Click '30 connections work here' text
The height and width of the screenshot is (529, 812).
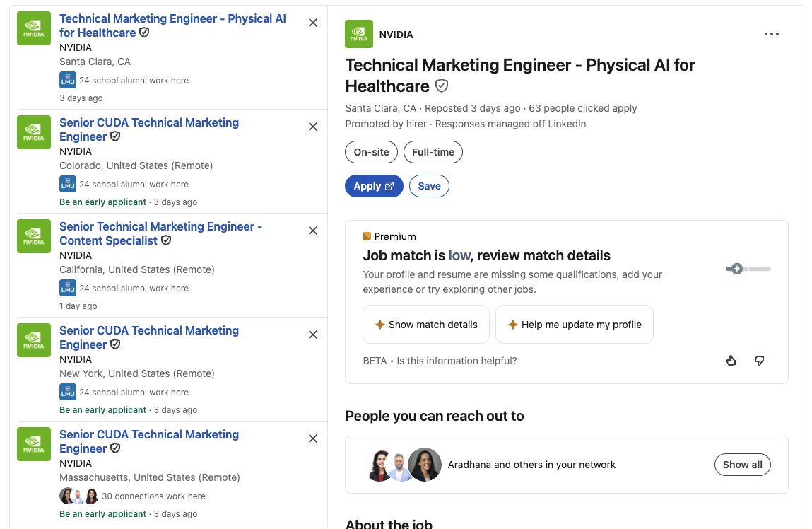[153, 496]
